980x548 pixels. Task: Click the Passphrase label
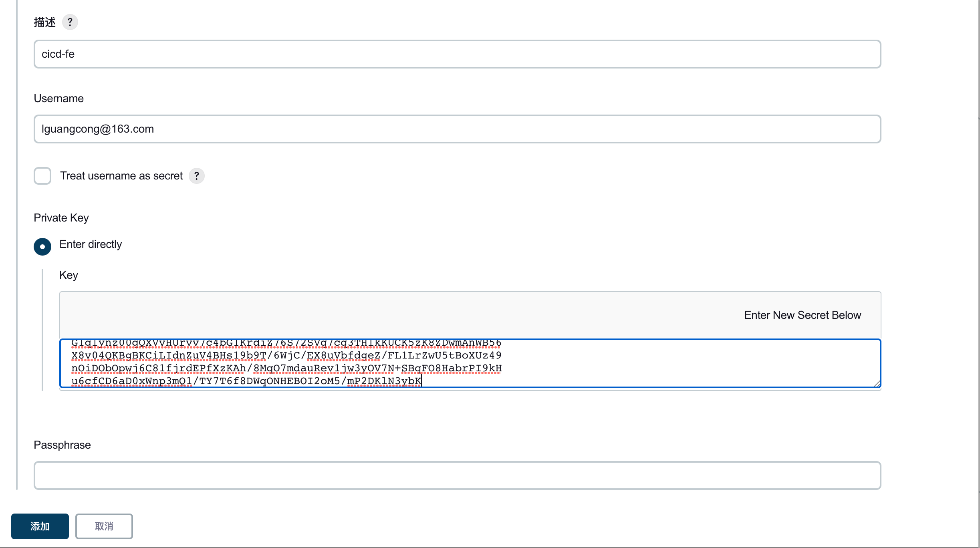pos(62,445)
